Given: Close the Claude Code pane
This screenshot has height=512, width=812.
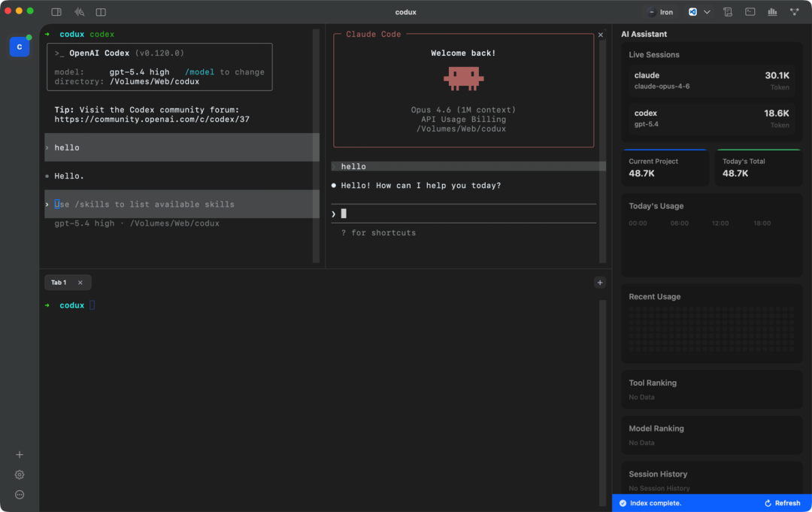Looking at the screenshot, I should pyautogui.click(x=601, y=35).
